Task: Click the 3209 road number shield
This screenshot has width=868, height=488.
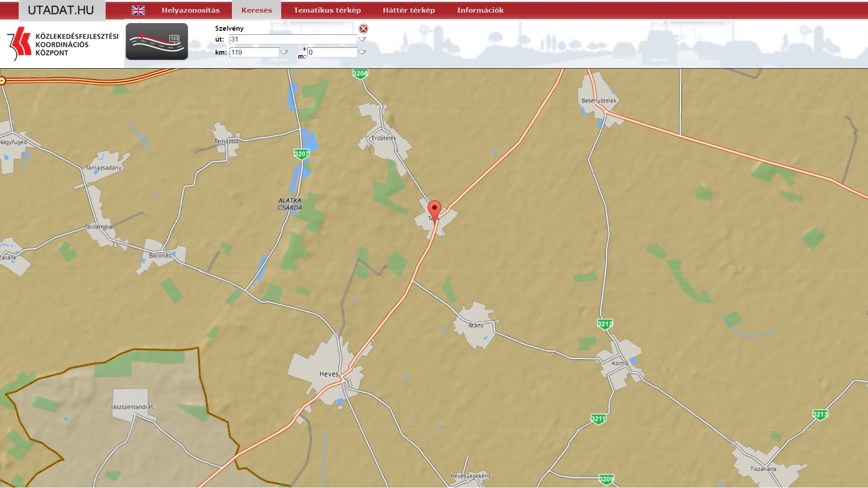Action: [606, 479]
